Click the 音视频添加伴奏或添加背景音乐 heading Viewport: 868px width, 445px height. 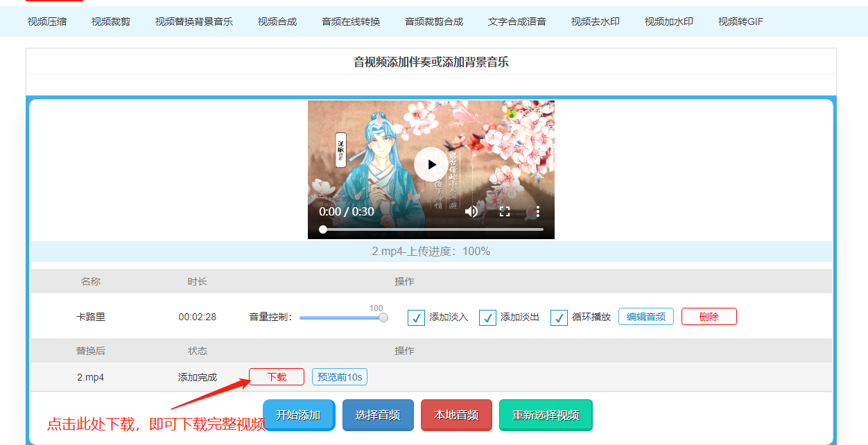point(431,62)
